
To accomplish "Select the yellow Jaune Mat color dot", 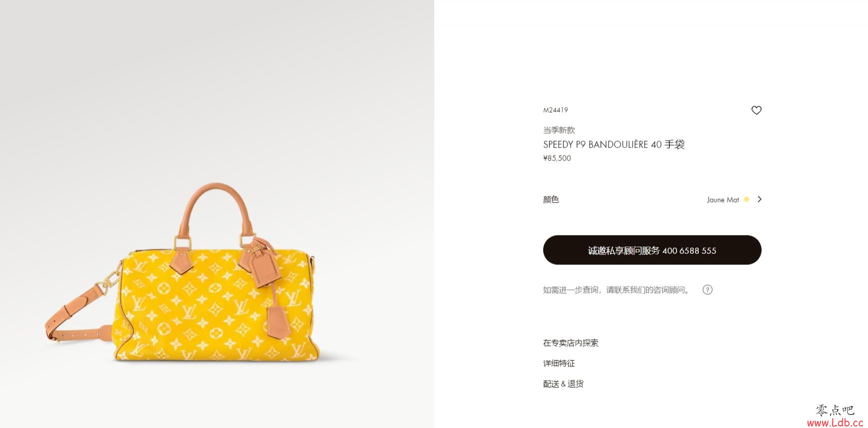I will coord(747,199).
